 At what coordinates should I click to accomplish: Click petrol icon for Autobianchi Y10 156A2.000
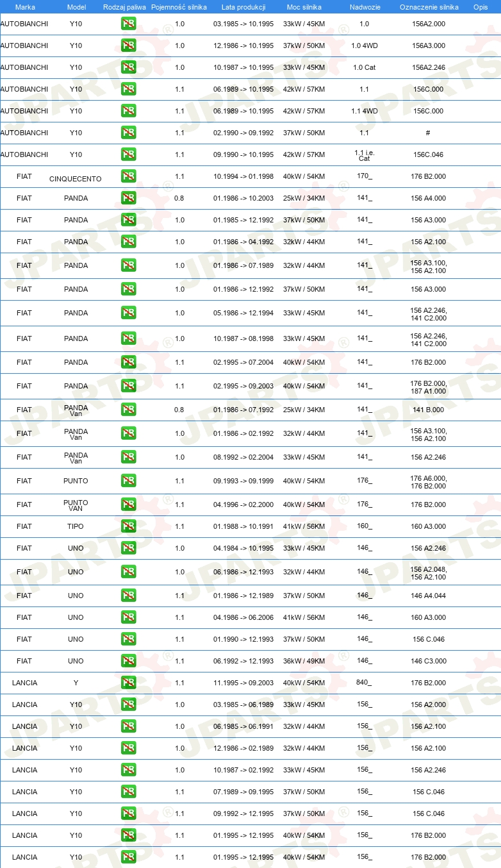click(x=128, y=24)
